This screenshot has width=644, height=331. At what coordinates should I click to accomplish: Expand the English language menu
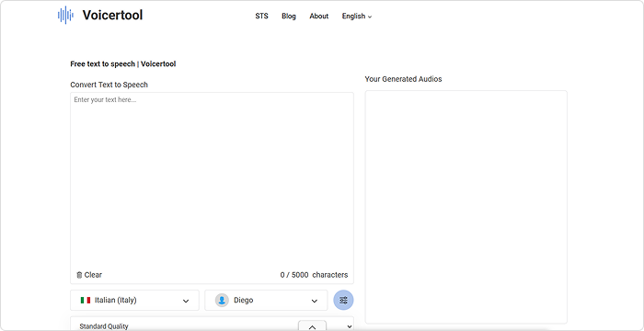click(357, 16)
